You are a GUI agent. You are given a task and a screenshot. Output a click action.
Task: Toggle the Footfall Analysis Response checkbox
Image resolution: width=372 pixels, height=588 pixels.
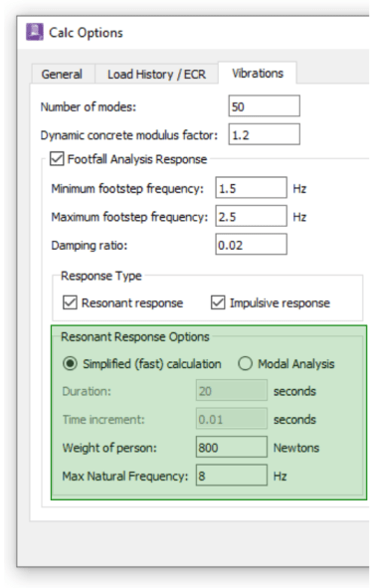(x=57, y=158)
